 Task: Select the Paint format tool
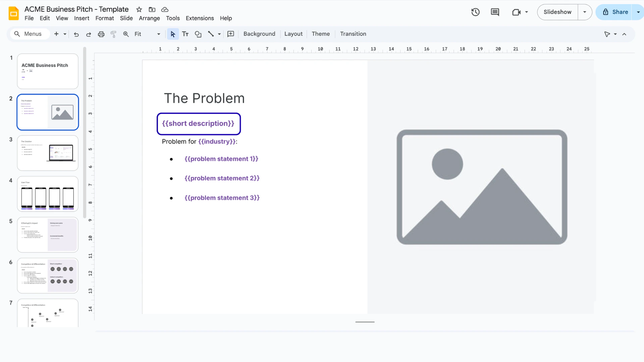[113, 34]
